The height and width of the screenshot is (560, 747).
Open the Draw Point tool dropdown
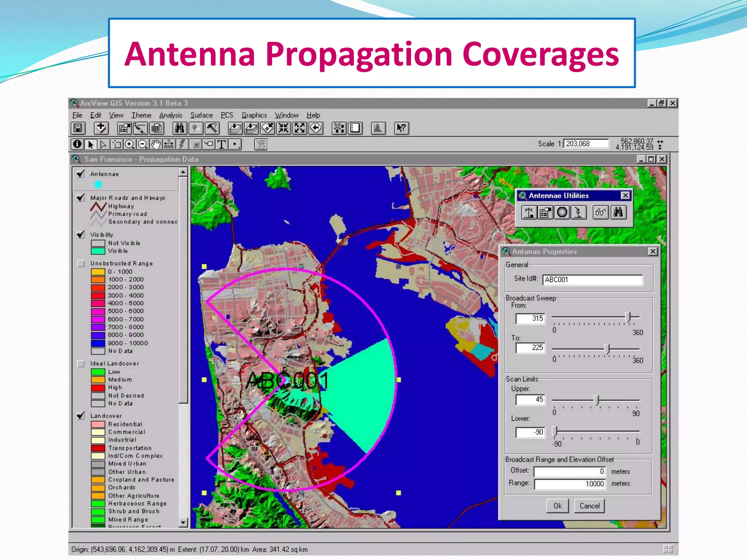point(235,144)
